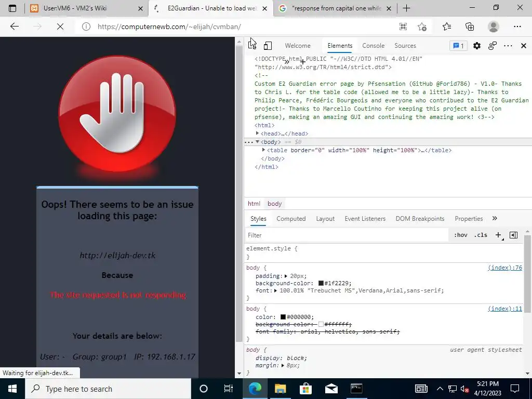Image resolution: width=532 pixels, height=399 pixels.
Task: Open the DevTools Welcome tab
Action: tap(298, 46)
